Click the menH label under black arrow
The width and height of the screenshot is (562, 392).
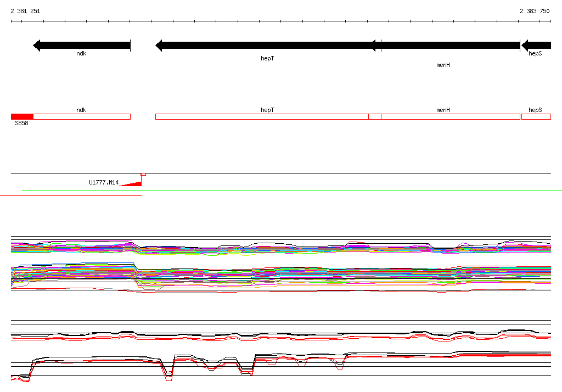(x=443, y=65)
